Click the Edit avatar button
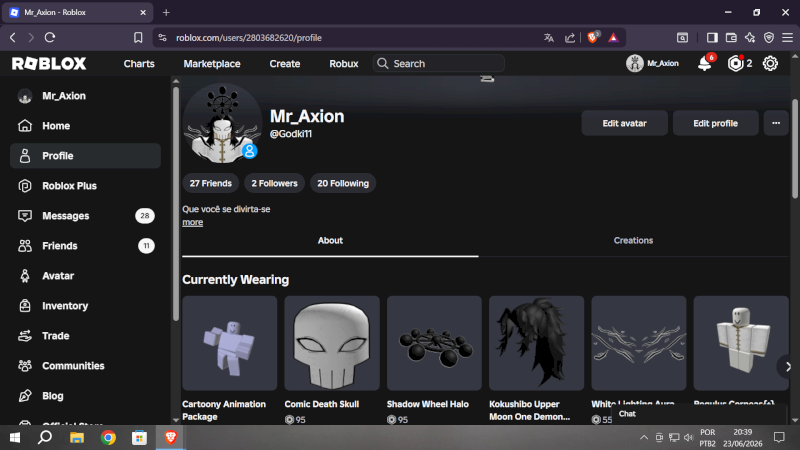Viewport: 800px width, 450px height. tap(624, 123)
